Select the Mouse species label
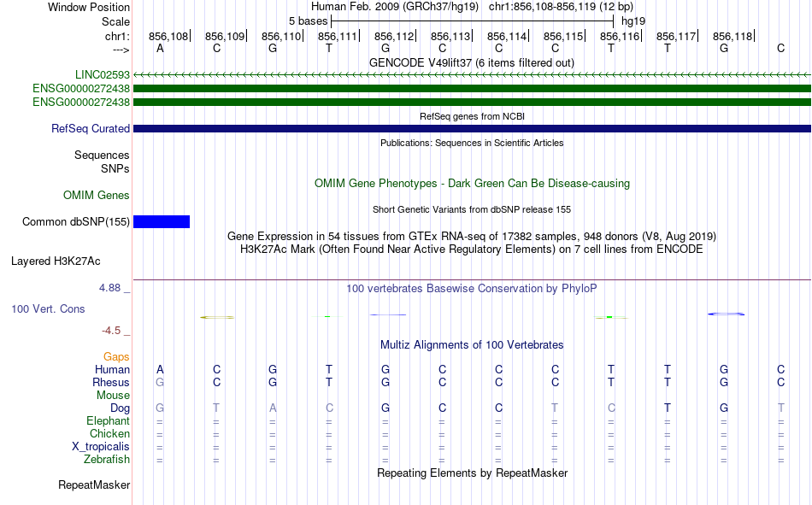 point(113,395)
